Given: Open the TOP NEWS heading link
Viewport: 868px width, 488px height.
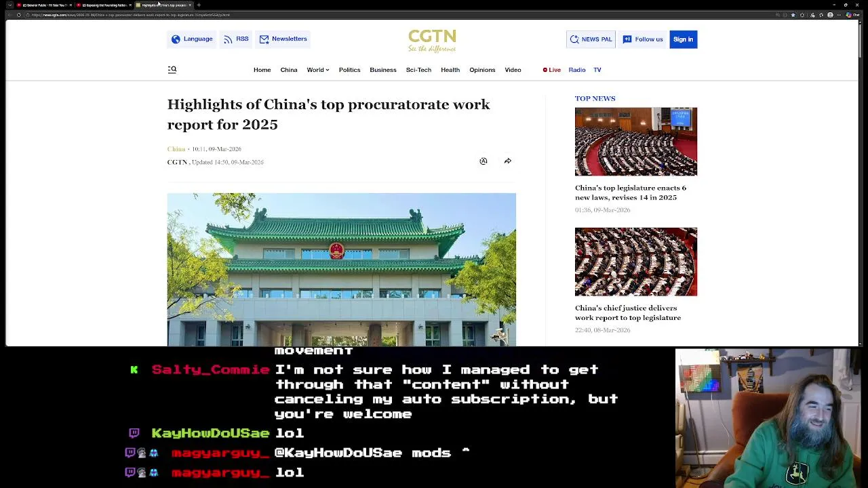Looking at the screenshot, I should click(595, 98).
